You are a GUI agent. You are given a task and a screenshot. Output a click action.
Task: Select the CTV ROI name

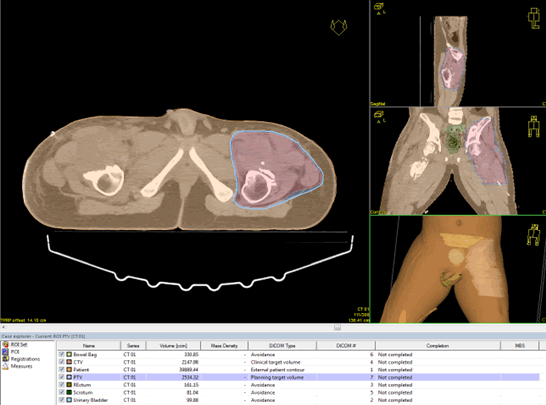click(x=78, y=362)
